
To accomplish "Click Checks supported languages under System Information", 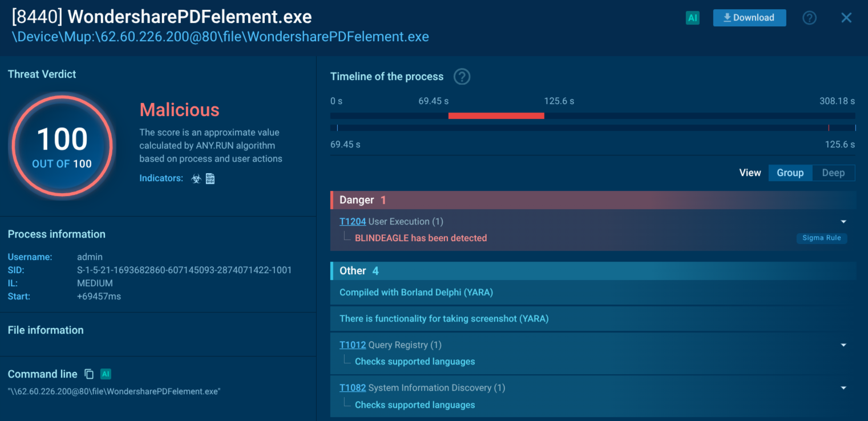I will (x=415, y=405).
